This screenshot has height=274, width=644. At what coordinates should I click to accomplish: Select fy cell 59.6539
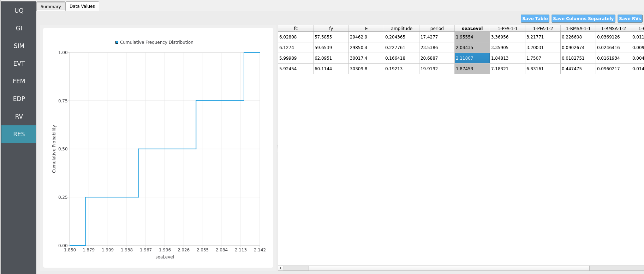pyautogui.click(x=331, y=48)
